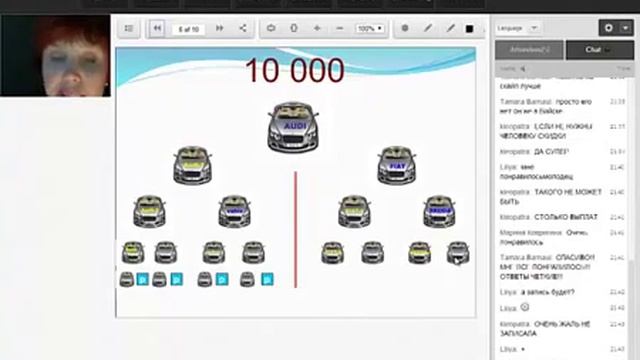Click the page number field 6 of 10
Screen dimensions: 640x360
tap(189, 29)
